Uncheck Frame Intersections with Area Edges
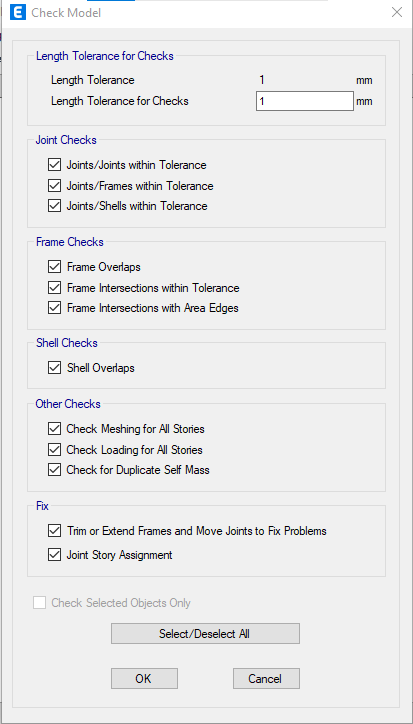This screenshot has width=413, height=724. (55, 308)
